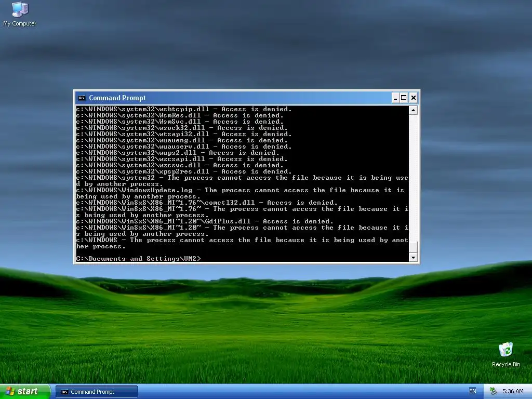Click the comctl32.dll access denied line
This screenshot has height=399, width=532.
207,203
